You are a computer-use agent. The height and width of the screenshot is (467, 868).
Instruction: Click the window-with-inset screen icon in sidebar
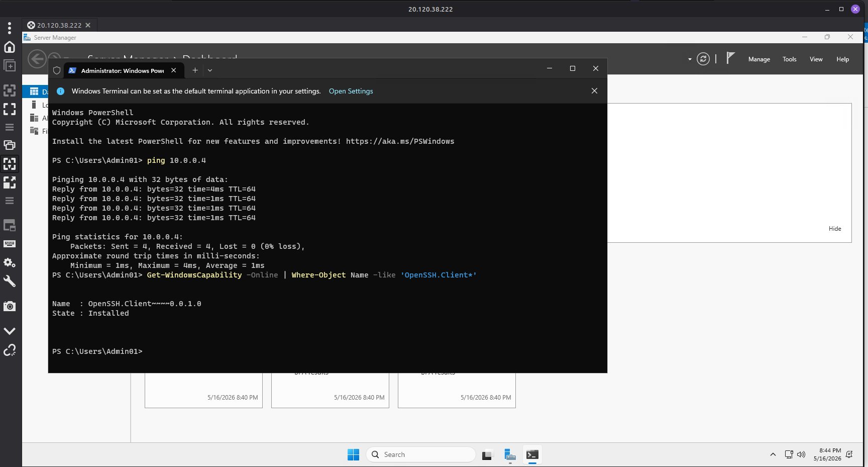(x=10, y=225)
